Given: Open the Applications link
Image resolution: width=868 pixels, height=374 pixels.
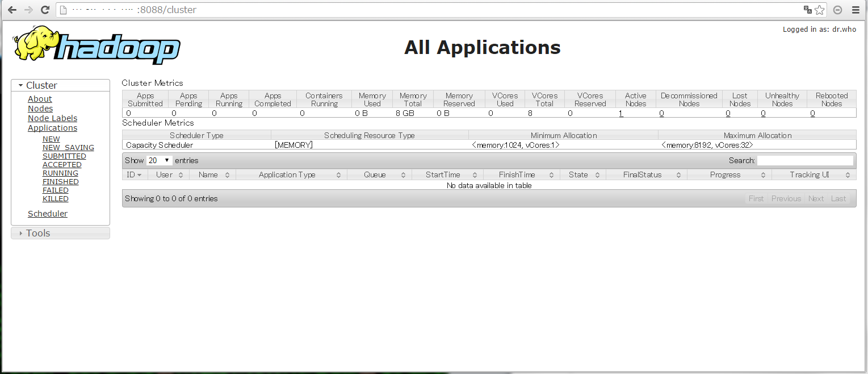Looking at the screenshot, I should (52, 128).
